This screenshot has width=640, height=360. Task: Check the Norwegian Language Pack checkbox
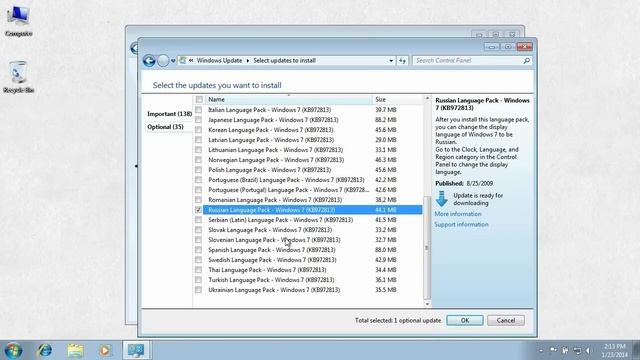(x=198, y=160)
